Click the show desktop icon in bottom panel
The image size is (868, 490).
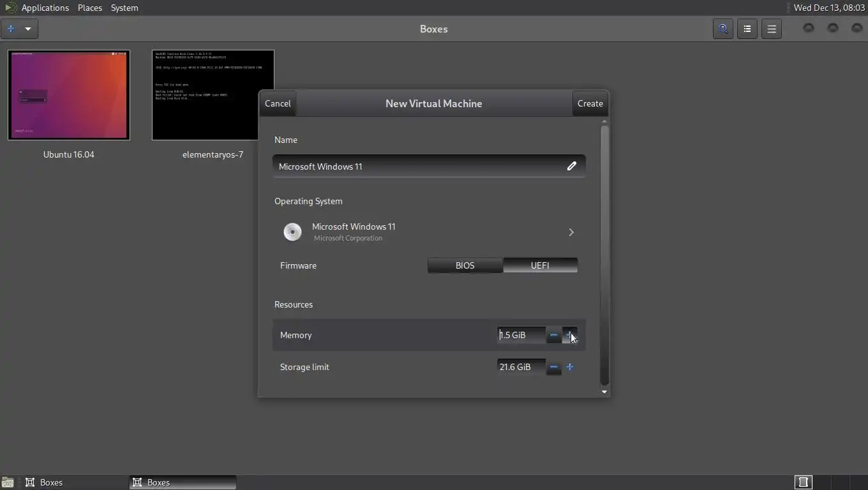[8, 482]
